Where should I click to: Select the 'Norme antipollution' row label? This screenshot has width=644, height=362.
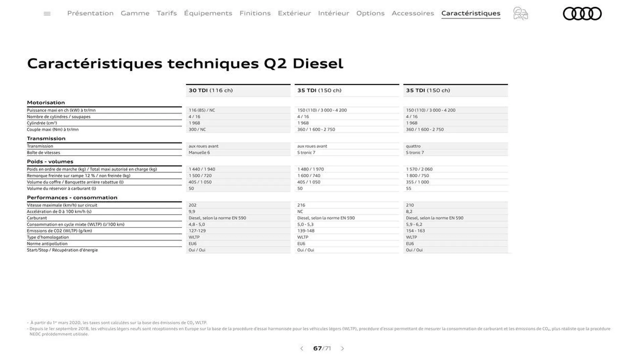tap(47, 244)
